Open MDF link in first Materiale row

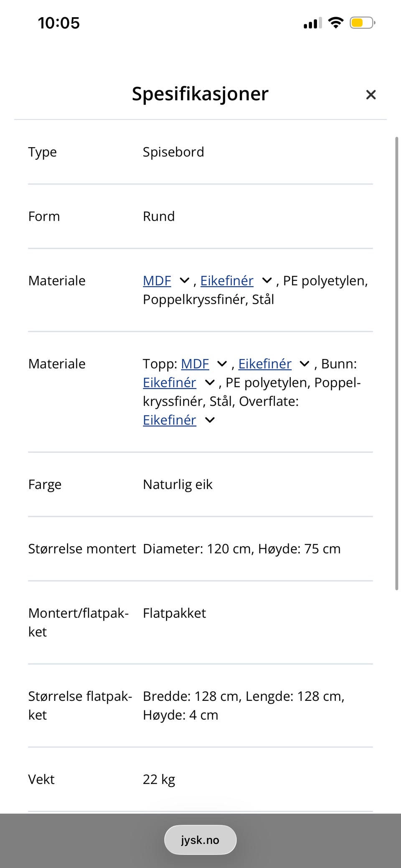click(x=157, y=281)
